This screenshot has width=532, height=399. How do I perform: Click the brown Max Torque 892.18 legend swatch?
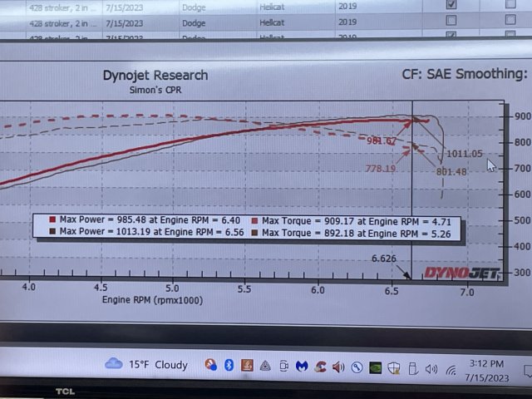pyautogui.click(x=254, y=233)
